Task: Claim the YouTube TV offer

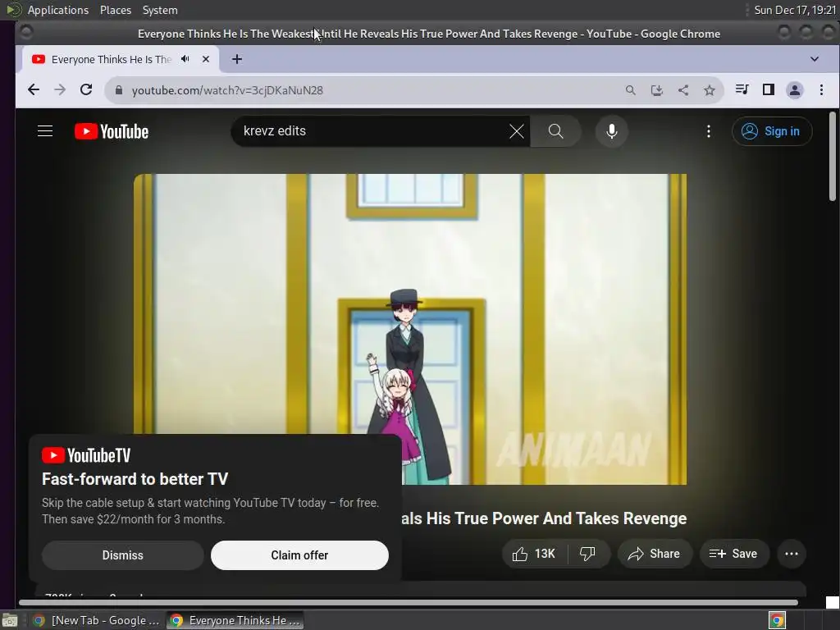Action: [x=299, y=555]
